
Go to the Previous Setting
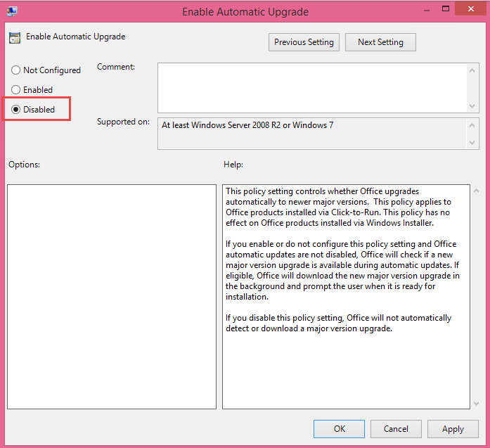304,42
